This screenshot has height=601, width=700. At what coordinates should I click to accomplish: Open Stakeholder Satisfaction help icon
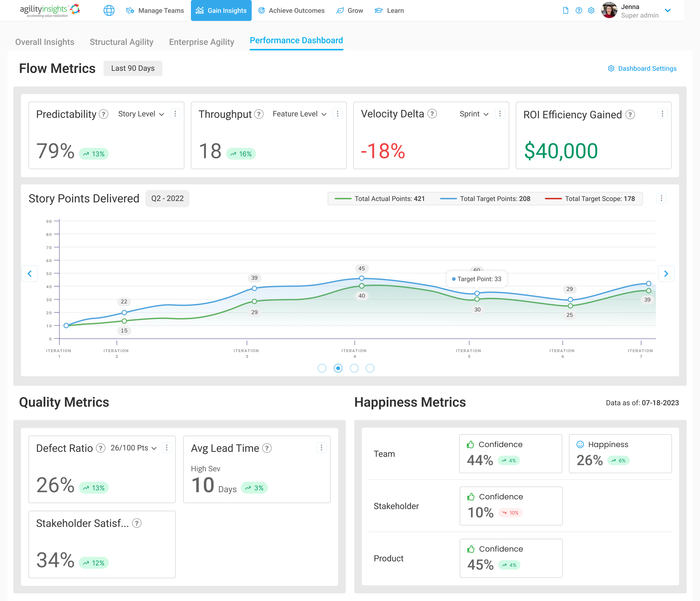(137, 523)
